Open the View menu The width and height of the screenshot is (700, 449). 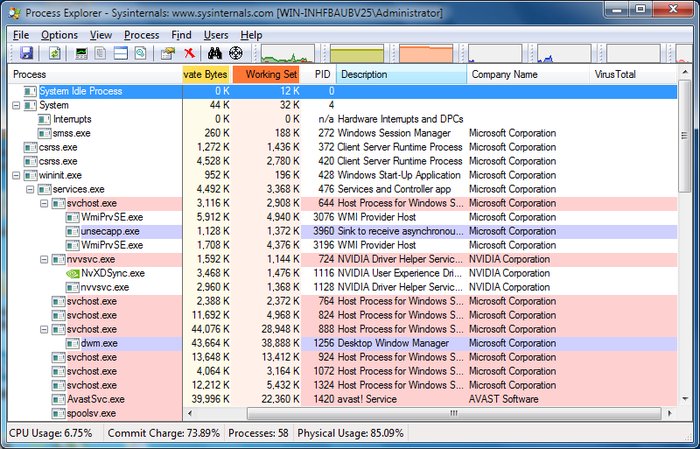[x=101, y=35]
